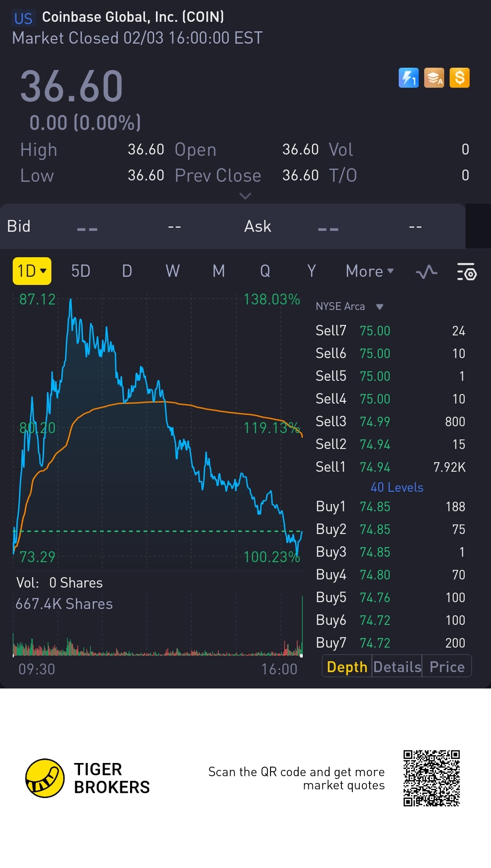The height and width of the screenshot is (868, 491).
Task: Tap the High 36.60 value
Action: coord(146,150)
